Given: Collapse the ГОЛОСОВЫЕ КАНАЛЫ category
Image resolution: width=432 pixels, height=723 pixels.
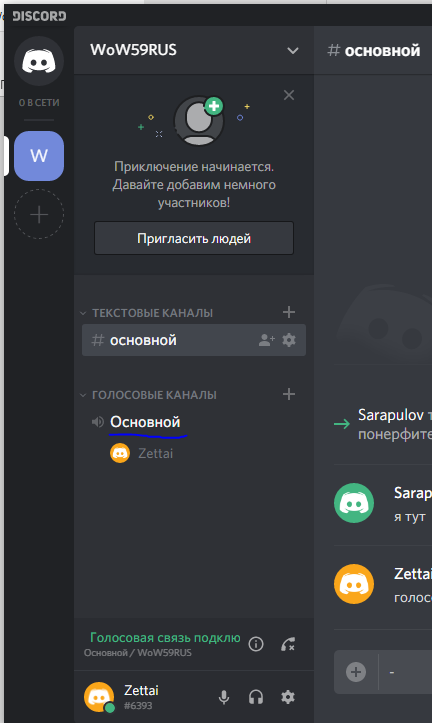Looking at the screenshot, I should click(148, 395).
